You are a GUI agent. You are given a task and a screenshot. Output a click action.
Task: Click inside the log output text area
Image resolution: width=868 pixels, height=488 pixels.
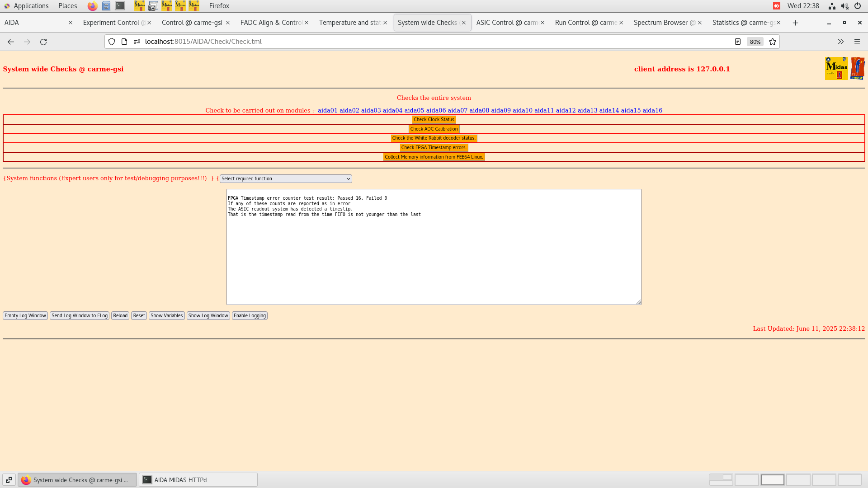tap(434, 253)
